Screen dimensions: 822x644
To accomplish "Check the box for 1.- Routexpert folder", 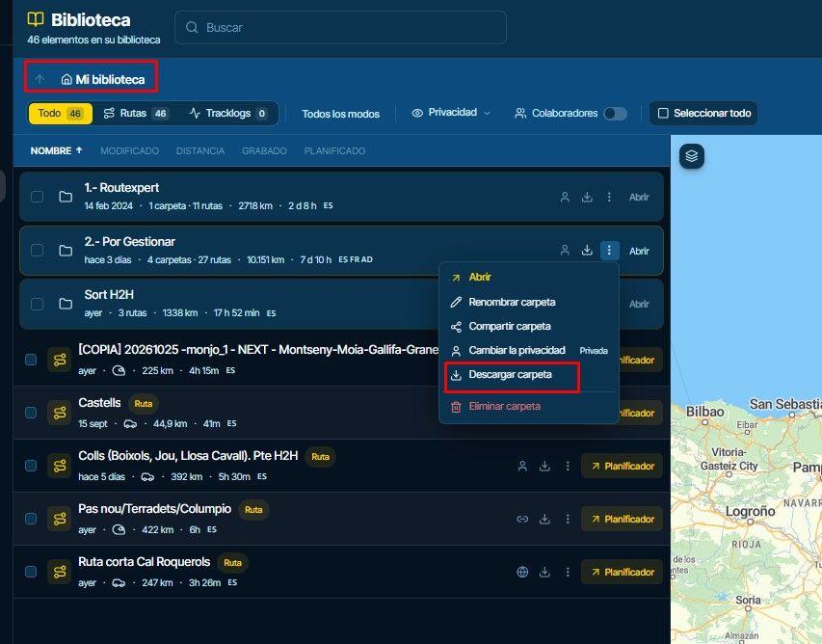I will point(37,197).
